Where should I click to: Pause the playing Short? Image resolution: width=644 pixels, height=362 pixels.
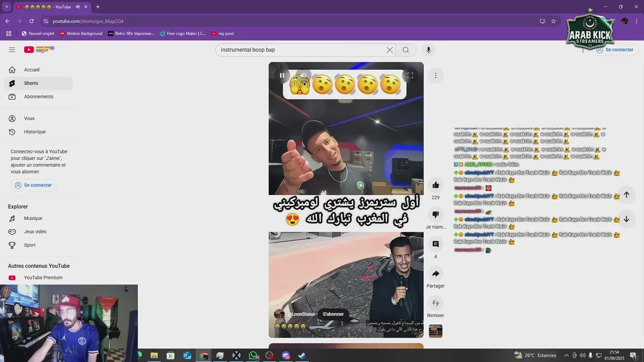coord(282,75)
